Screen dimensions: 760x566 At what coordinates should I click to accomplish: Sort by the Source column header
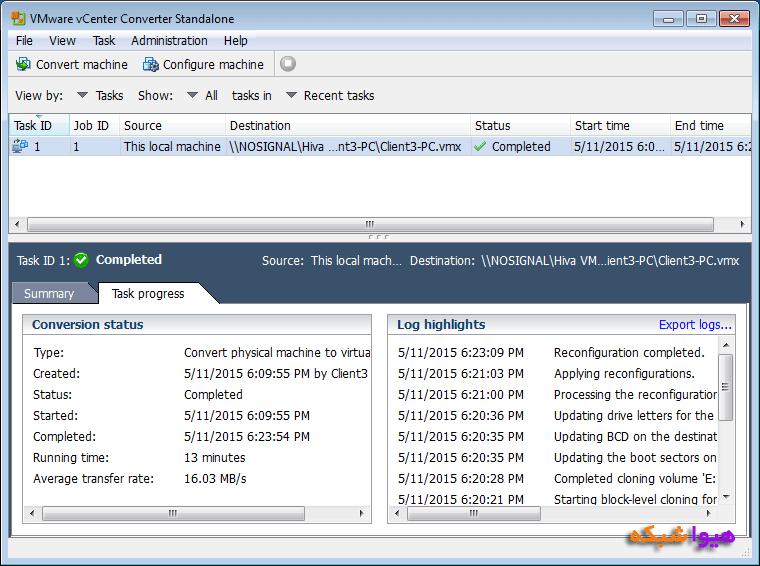click(173, 126)
